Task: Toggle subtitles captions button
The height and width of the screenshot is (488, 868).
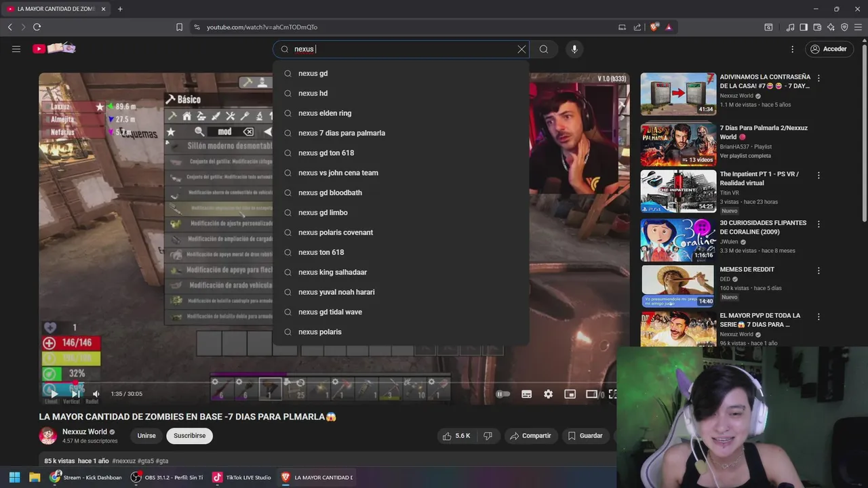Action: 526,394
